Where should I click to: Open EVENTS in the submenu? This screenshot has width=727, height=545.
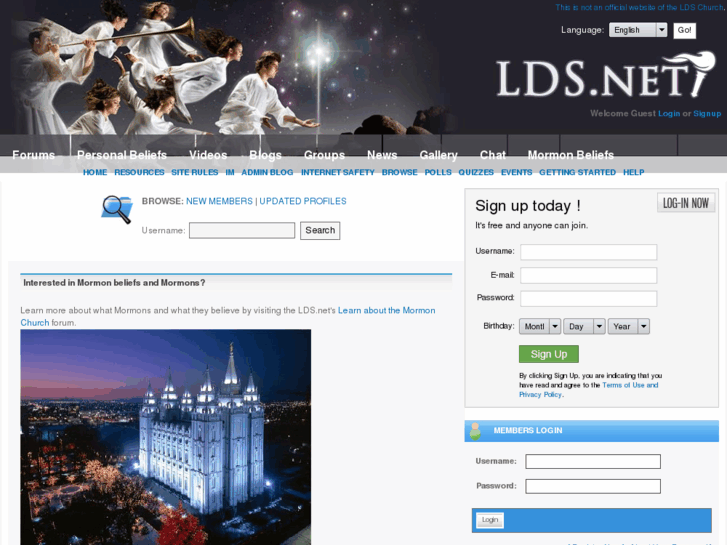(x=517, y=173)
